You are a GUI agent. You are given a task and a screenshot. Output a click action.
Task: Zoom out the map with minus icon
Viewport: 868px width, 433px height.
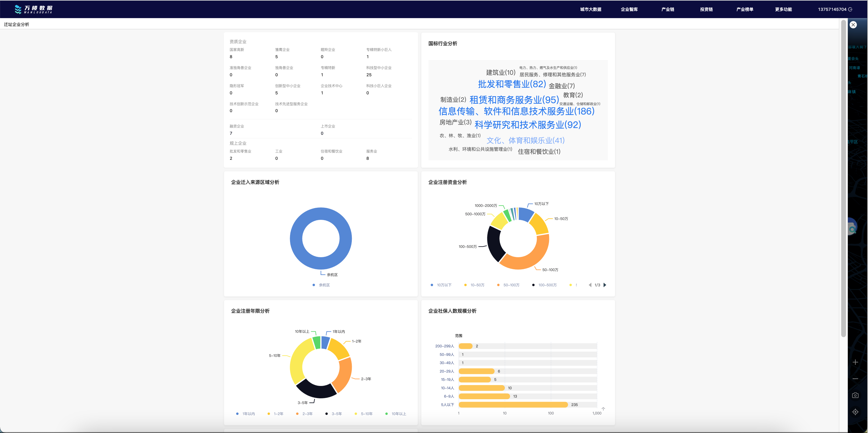855,379
